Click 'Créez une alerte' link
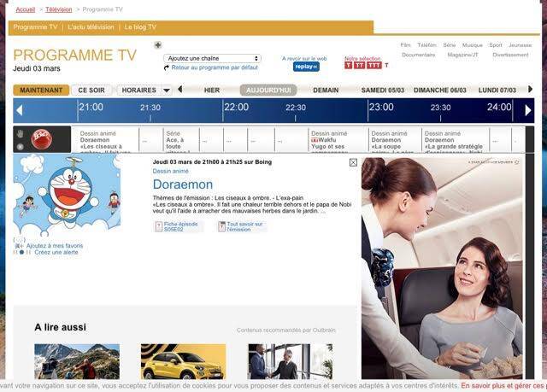547x392 pixels. 56,253
